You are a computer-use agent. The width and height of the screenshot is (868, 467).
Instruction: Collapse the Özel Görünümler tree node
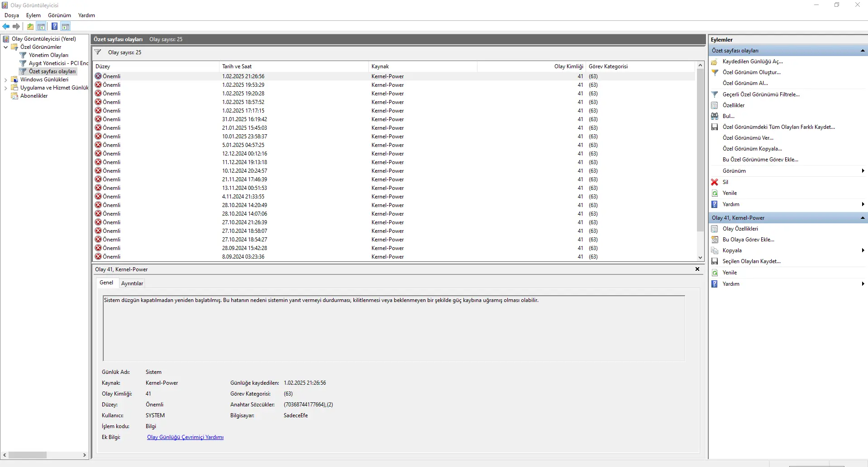pyautogui.click(x=5, y=47)
